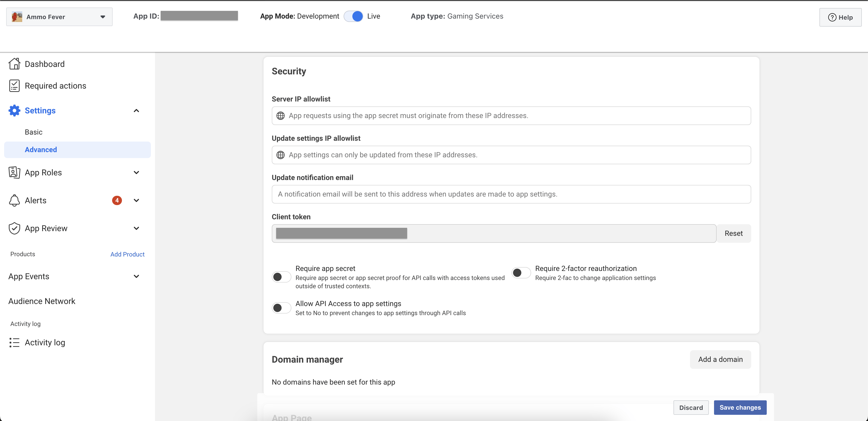The width and height of the screenshot is (868, 421).
Task: Enable the Require app secret toggle
Action: [x=281, y=277]
